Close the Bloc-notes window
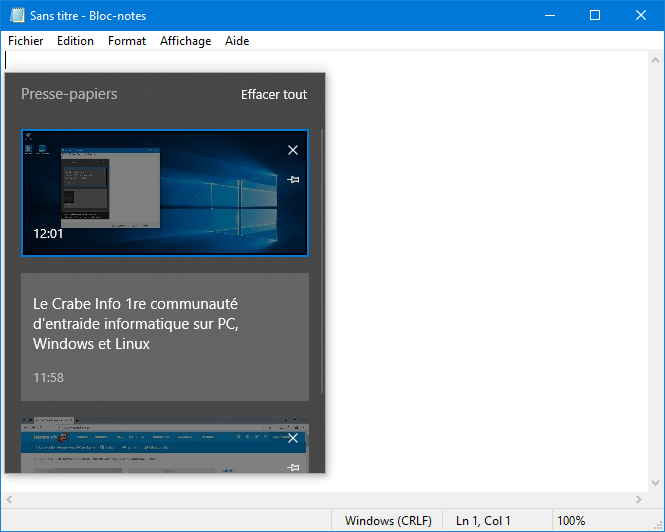The image size is (665, 532). tap(641, 15)
